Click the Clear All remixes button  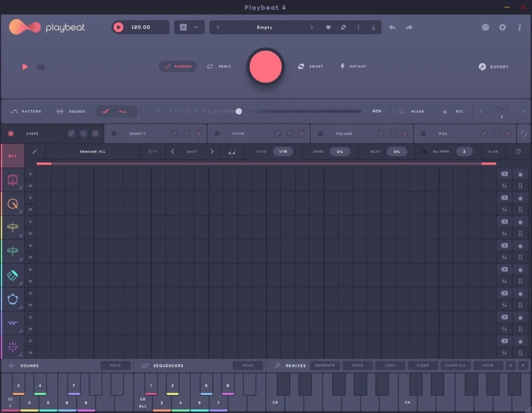[x=455, y=366]
